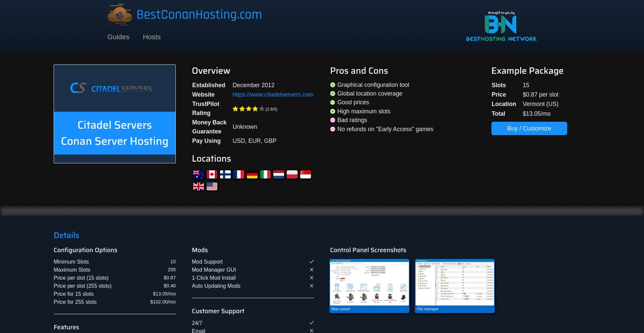Click the File manager caption

pyautogui.click(x=428, y=309)
